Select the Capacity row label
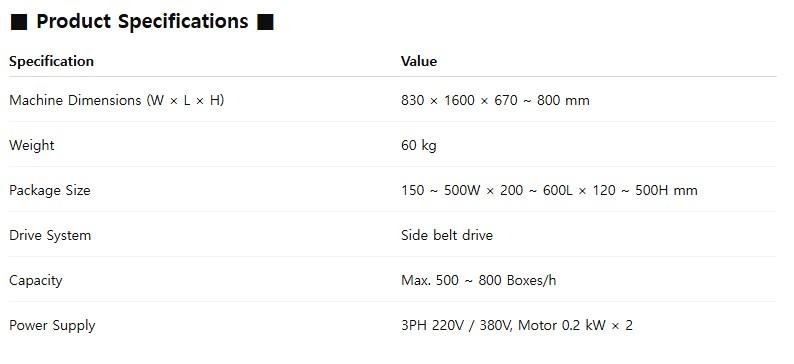Screen dimensions: 794x364 point(36,280)
